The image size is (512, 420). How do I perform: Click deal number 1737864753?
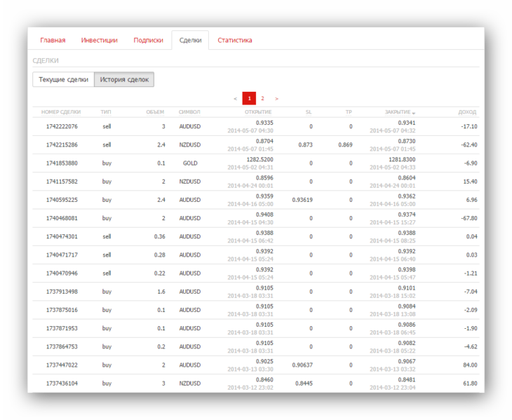(x=62, y=346)
